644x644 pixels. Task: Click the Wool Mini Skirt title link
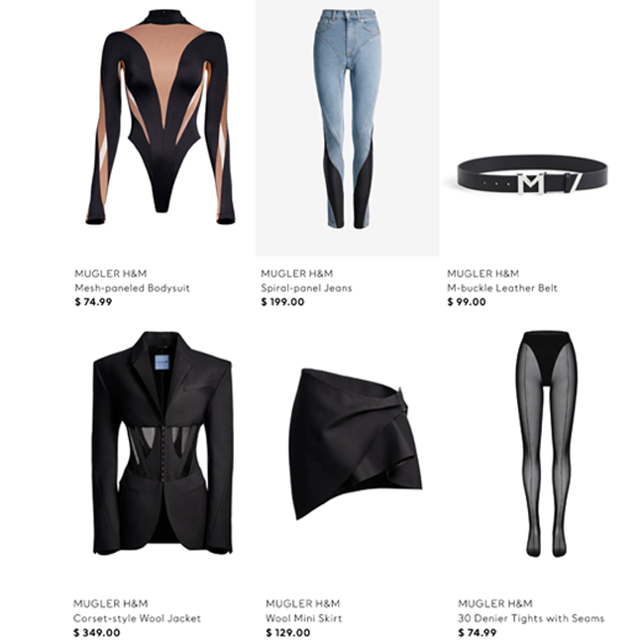[x=303, y=618]
